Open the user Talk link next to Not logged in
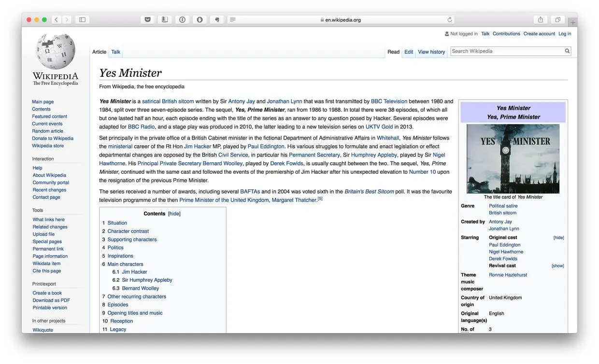Screen dimensions: 599x364 tap(485, 34)
